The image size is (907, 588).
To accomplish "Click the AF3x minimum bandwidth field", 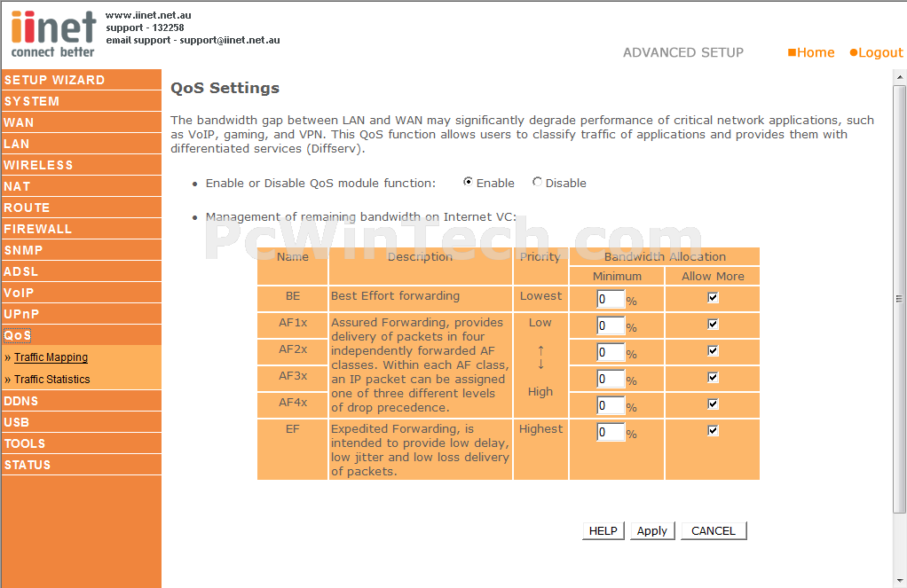I will (x=611, y=379).
